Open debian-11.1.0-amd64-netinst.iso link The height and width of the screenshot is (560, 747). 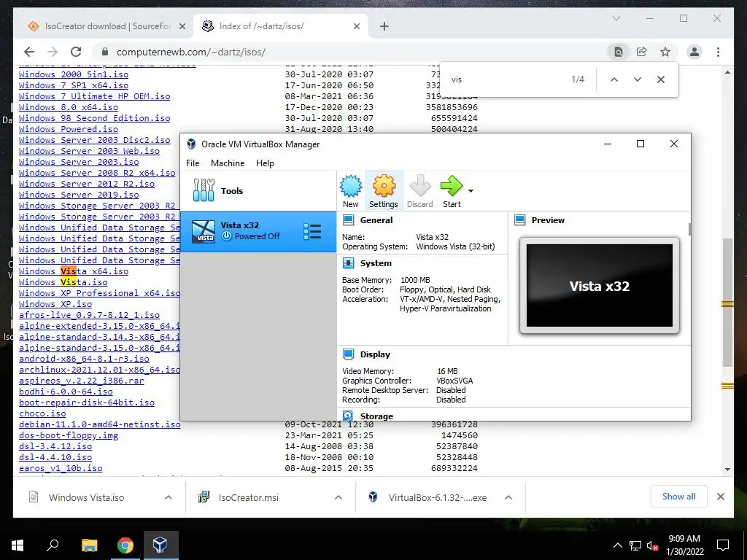point(99,424)
